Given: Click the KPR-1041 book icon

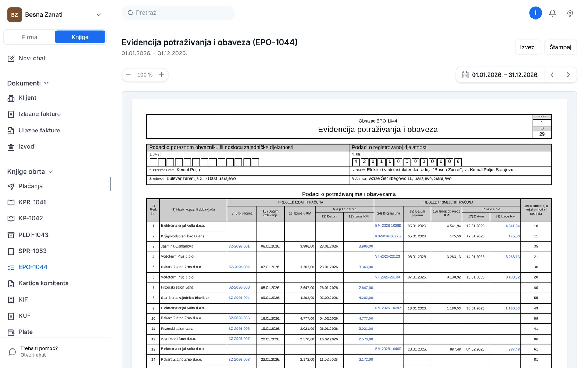Looking at the screenshot, I should [11, 202].
